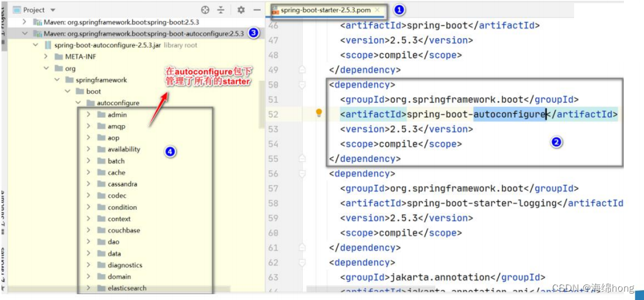Expand the amqp package arrow
The width and height of the screenshot is (644, 300).
point(88,126)
